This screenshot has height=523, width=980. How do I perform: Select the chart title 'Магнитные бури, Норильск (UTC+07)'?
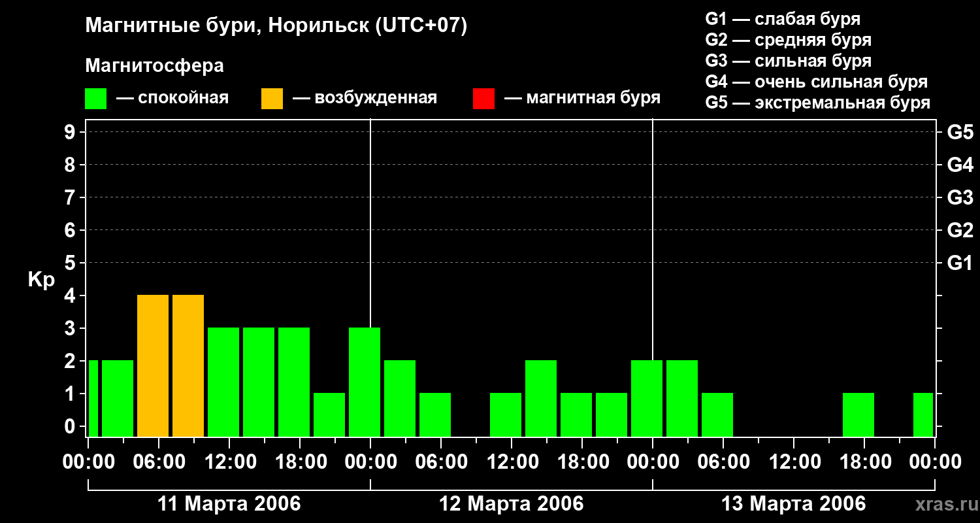pyautogui.click(x=276, y=26)
